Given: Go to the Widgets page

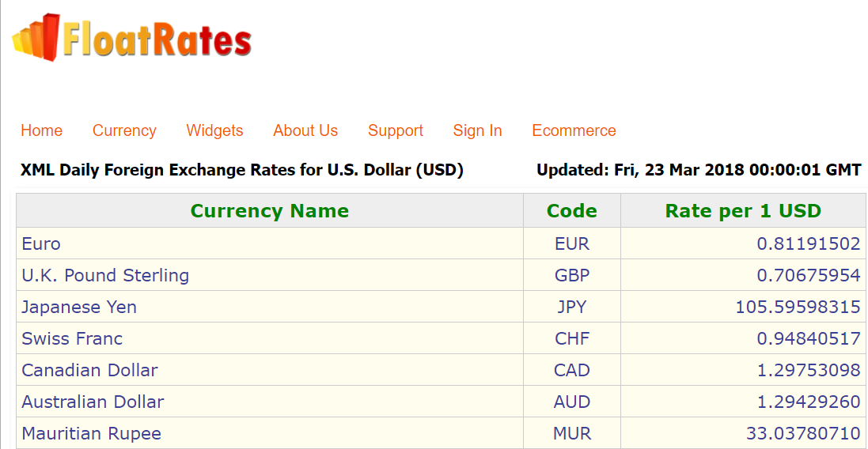Looking at the screenshot, I should (x=214, y=130).
